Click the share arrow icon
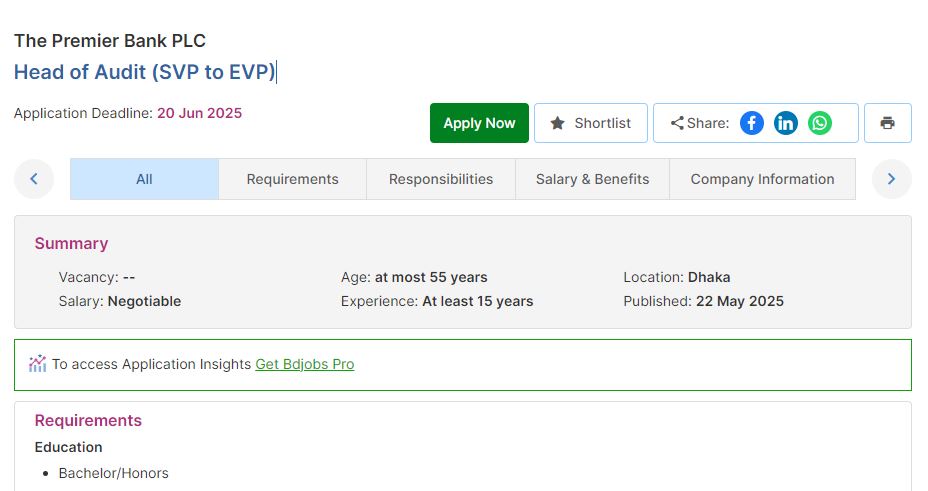The image size is (928, 491). tap(677, 123)
